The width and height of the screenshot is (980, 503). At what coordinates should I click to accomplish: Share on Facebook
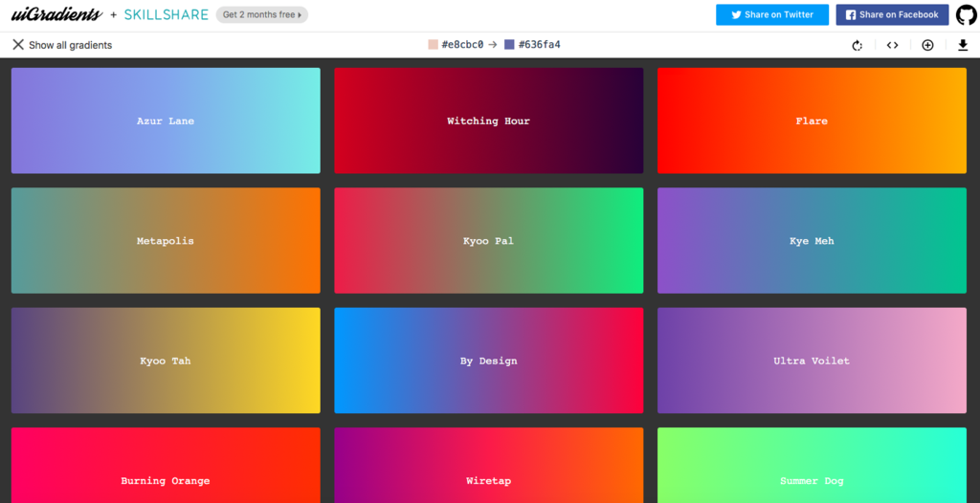click(x=892, y=15)
